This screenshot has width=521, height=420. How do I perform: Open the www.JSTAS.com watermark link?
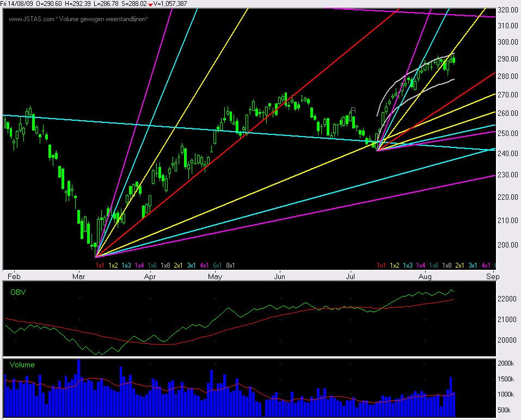[31, 19]
